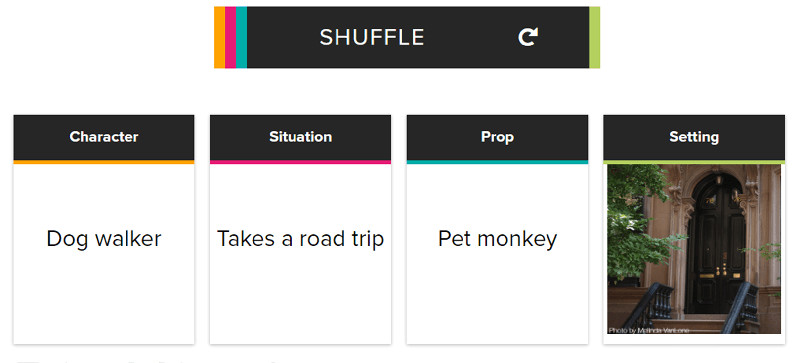Click the teal stripe on shuffle bar
Image resolution: width=800 pixels, height=363 pixels.
point(241,37)
